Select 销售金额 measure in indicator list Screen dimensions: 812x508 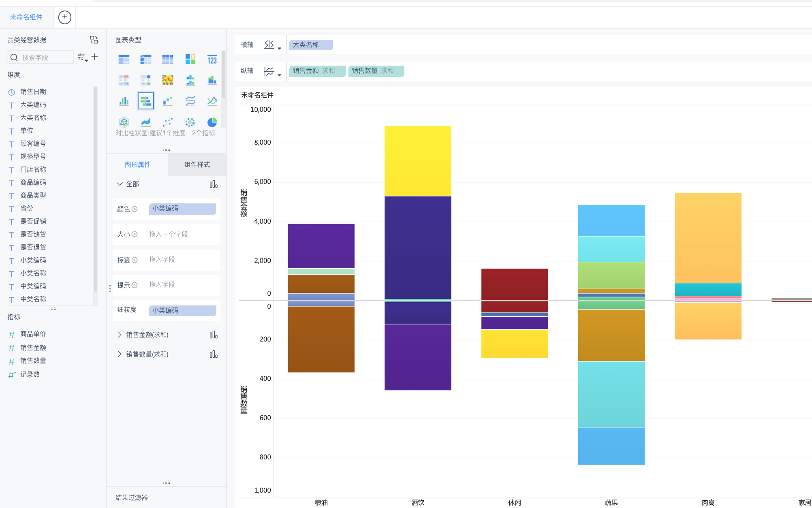pos(33,348)
